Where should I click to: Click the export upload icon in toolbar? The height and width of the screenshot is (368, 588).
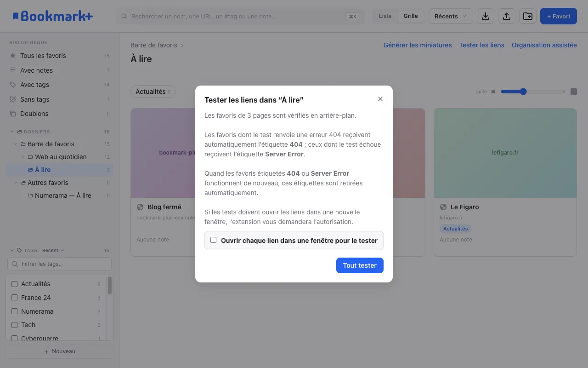pyautogui.click(x=506, y=16)
